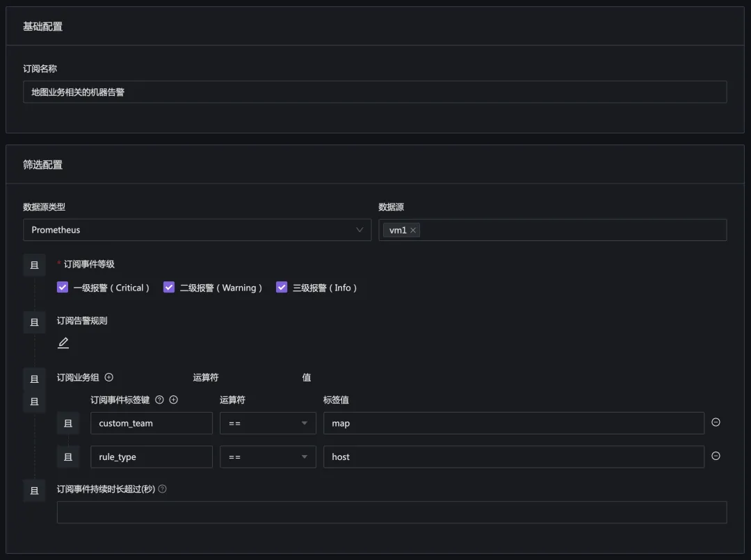
Task: Remove the rule_type tag filter row
Action: pos(716,456)
